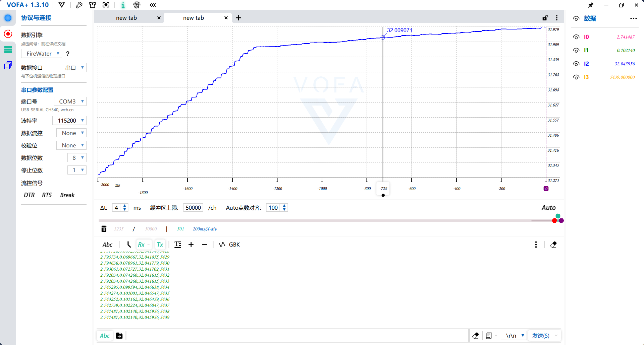The image size is (644, 345).
Task: Toggle visibility of all data channels
Action: [x=576, y=19]
